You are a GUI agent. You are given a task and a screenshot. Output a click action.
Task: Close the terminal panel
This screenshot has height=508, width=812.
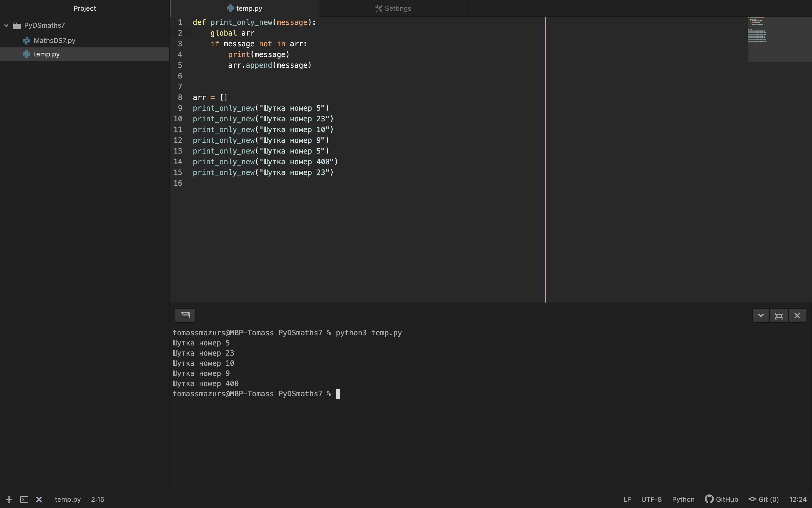click(x=797, y=316)
